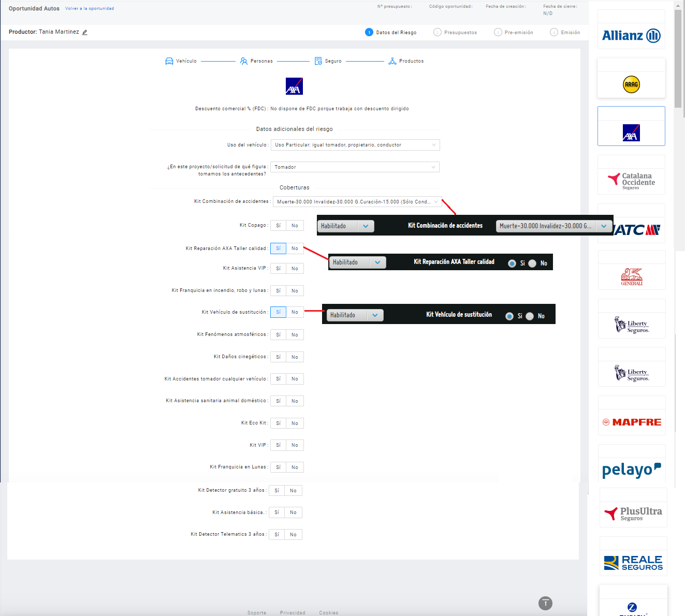Viewport: 685px width, 616px height.
Task: Edit the producer name with pencil icon
Action: point(85,32)
